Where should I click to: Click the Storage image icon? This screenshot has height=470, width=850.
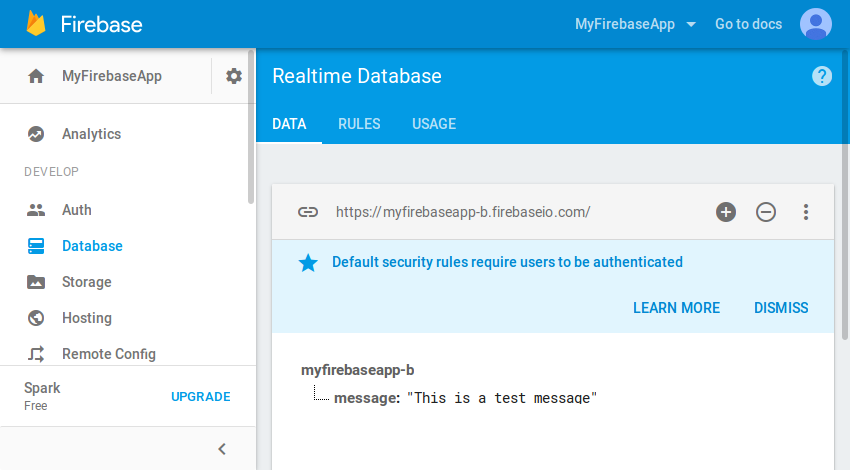(36, 282)
